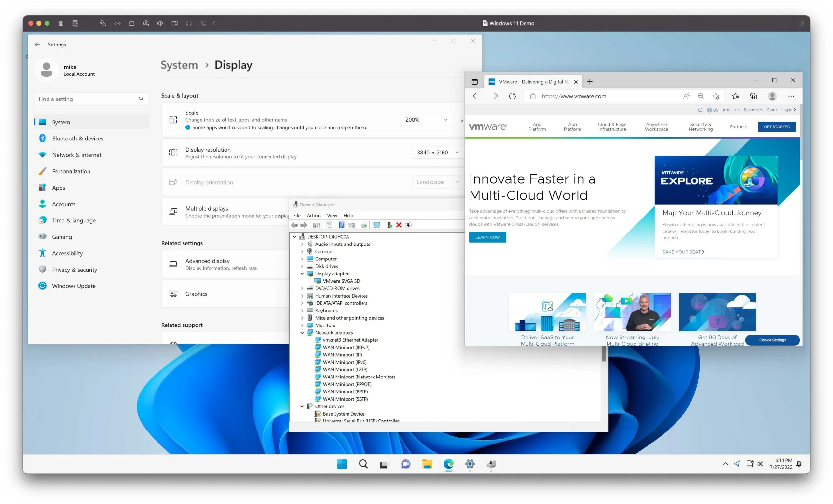The width and height of the screenshot is (833, 504).
Task: Click the refresh icon in Edge address bar
Action: [x=512, y=96]
